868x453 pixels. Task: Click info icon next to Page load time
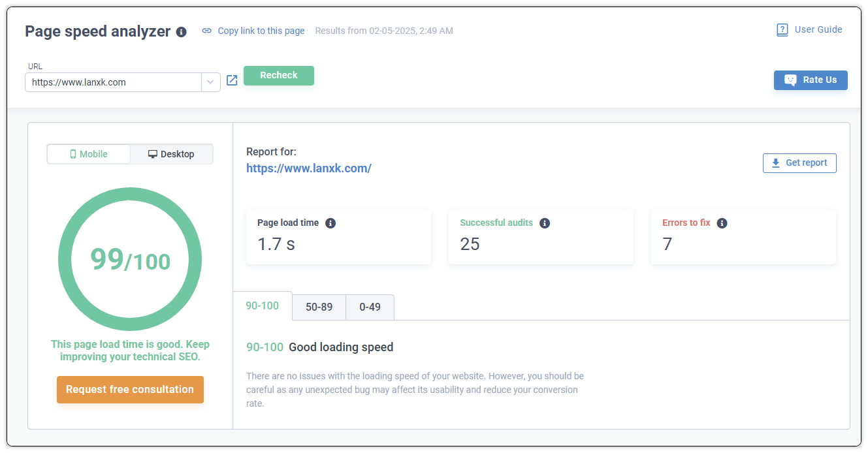click(330, 223)
